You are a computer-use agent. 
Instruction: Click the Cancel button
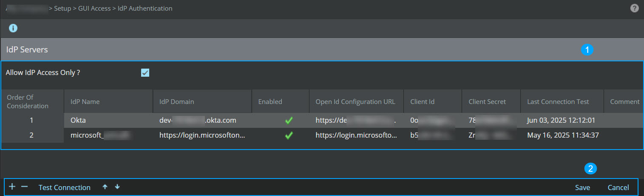tap(618, 187)
